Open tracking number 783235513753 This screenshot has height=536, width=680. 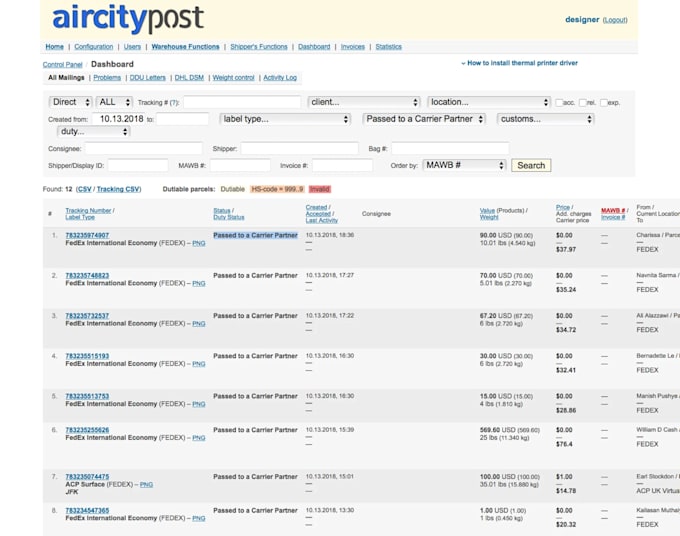(87, 396)
